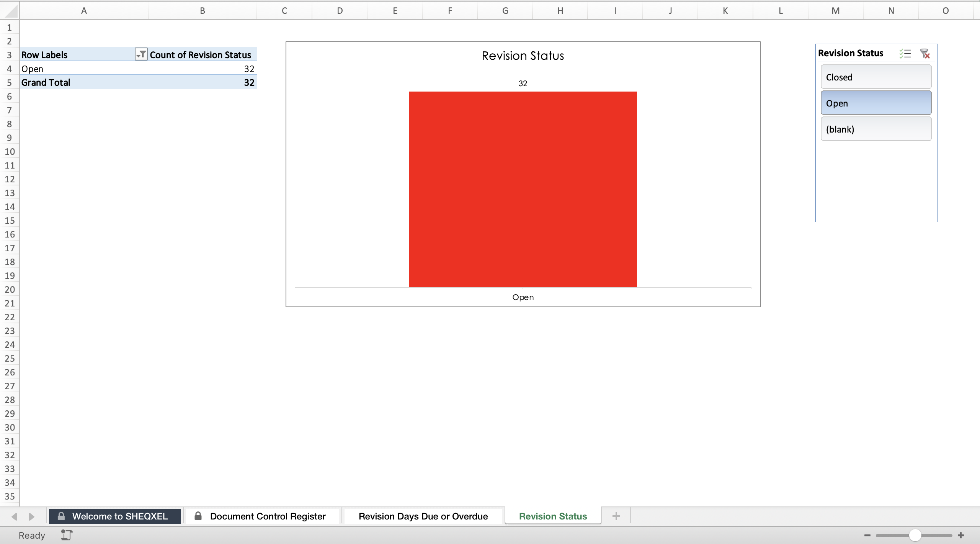The height and width of the screenshot is (544, 980).
Task: Select the Revision Status sheet tab
Action: 553,516
